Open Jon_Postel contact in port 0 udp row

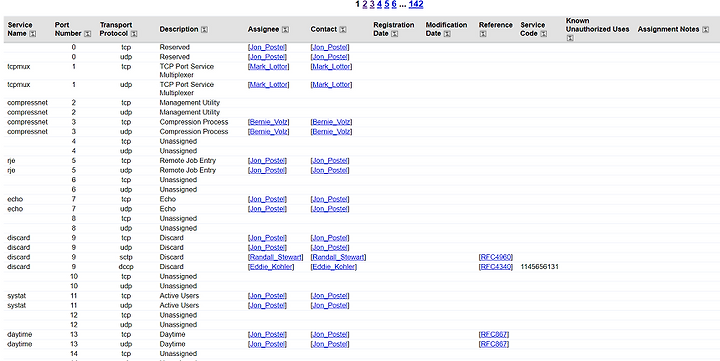pos(330,57)
